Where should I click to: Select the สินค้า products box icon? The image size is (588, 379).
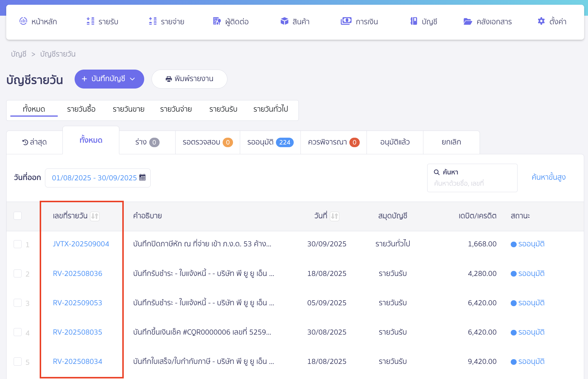click(284, 21)
